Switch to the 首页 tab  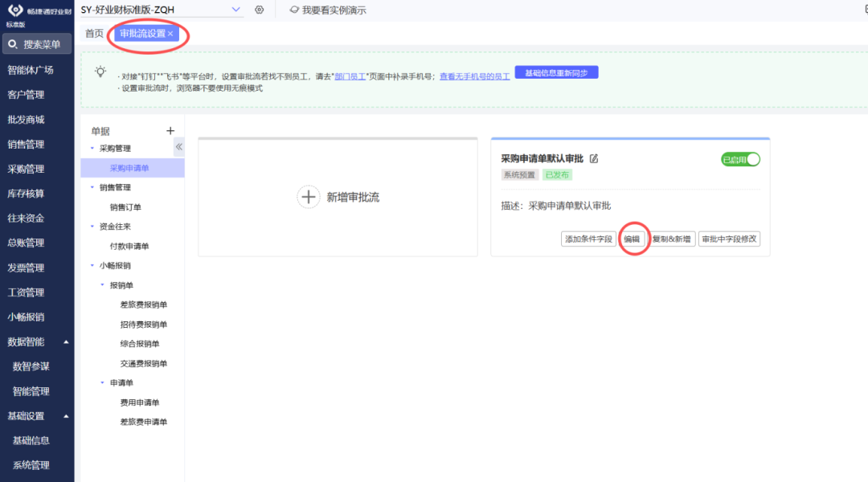[x=94, y=34]
